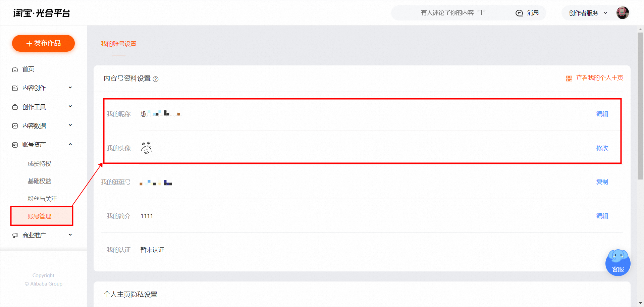Expand the 商业推广 chevron
This screenshot has height=307, width=644.
pos(70,235)
